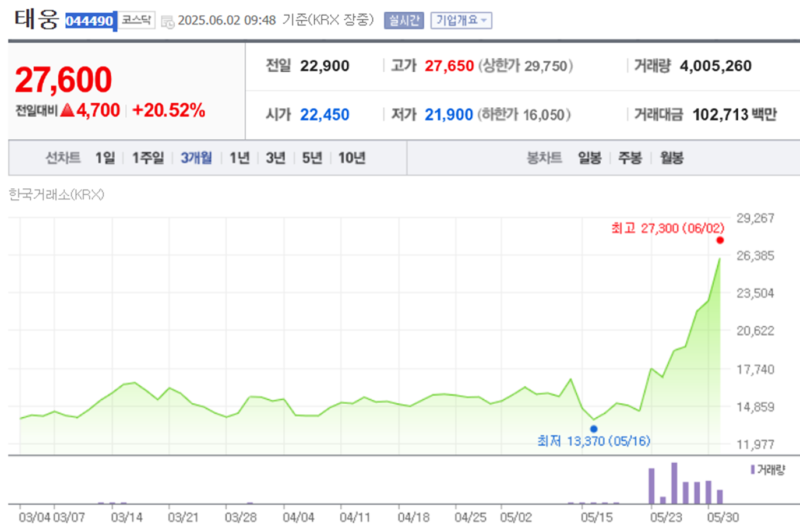Image resolution: width=800 pixels, height=532 pixels.
Task: Switch to 월봉 candlestick chart
Action: (672, 157)
